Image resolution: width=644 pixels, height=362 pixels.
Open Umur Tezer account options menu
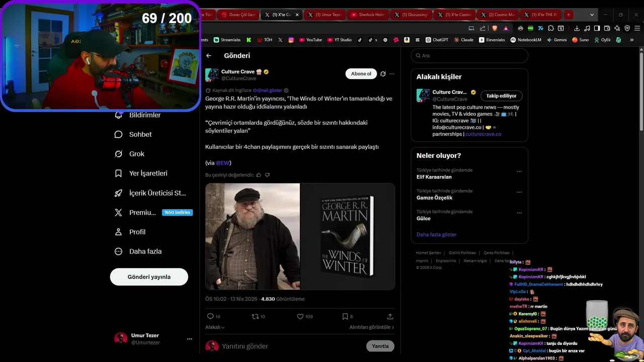189,339
